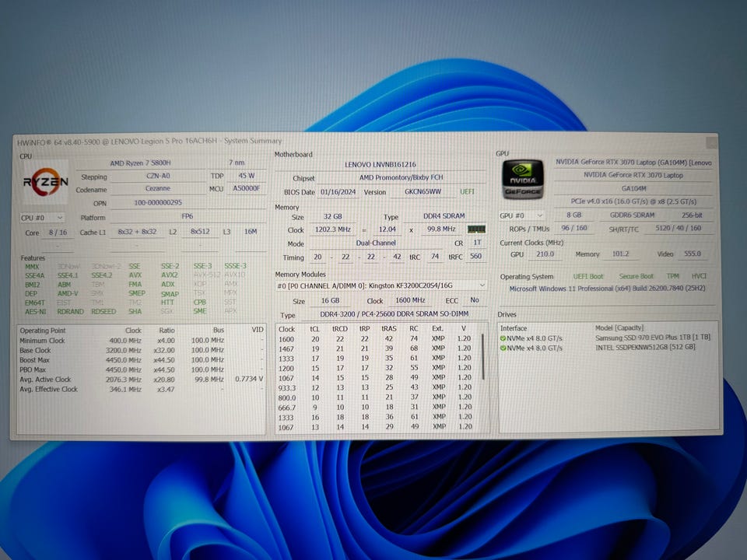
Task: Select the 1600 clock row in timings table
Action: tap(375, 339)
